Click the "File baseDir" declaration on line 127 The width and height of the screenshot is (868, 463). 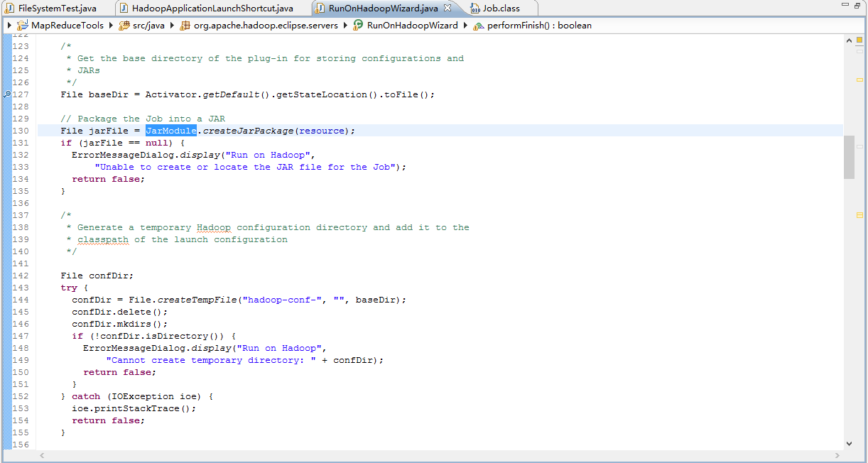pyautogui.click(x=94, y=94)
